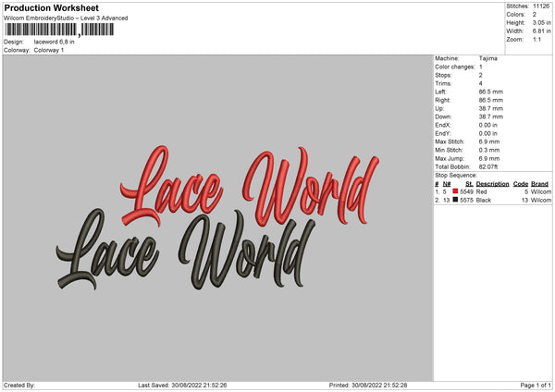Click stitch count 5549 in Red row
The height and width of the screenshot is (392, 555).
(x=466, y=192)
